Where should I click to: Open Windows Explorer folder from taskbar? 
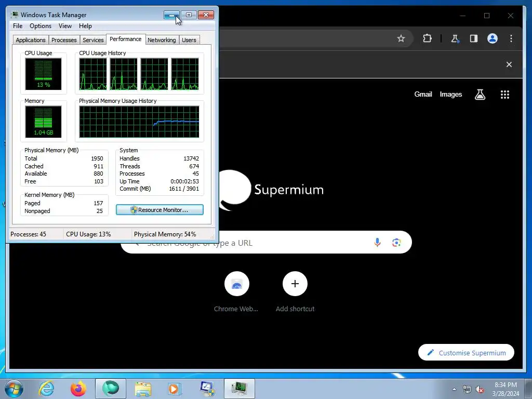(143, 389)
